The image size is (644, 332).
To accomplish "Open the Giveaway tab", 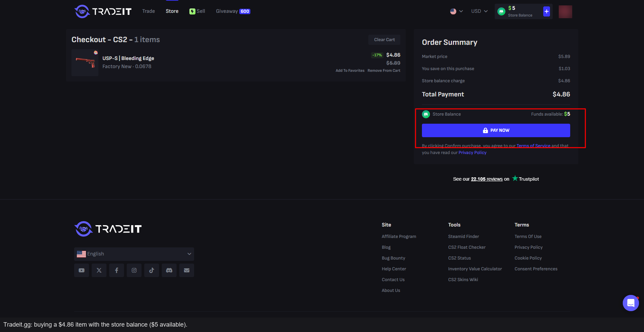I will 233,11.
